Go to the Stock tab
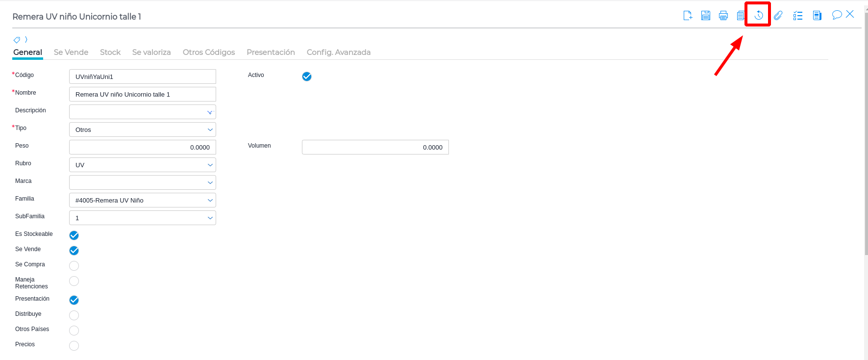Image resolution: width=868 pixels, height=360 pixels. 110,52
